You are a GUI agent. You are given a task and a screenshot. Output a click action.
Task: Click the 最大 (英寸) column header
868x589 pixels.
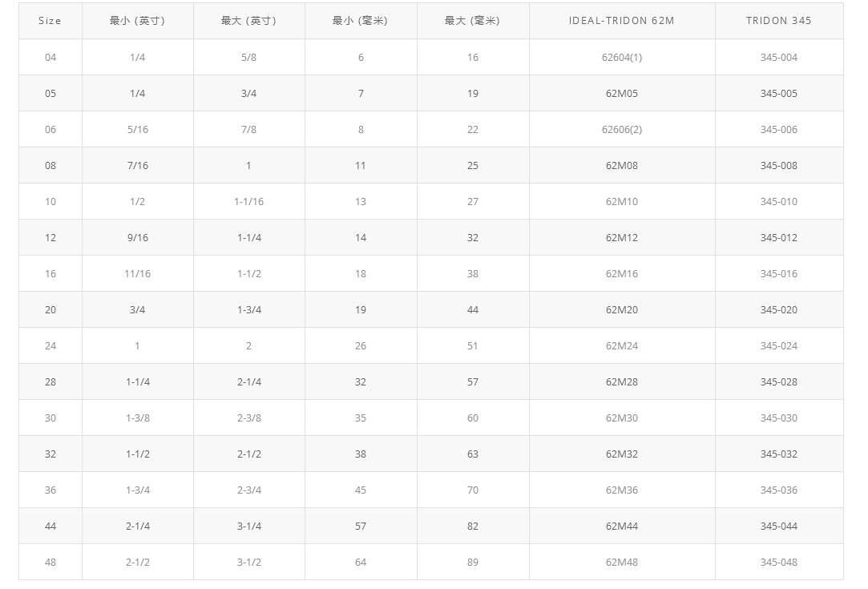248,21
